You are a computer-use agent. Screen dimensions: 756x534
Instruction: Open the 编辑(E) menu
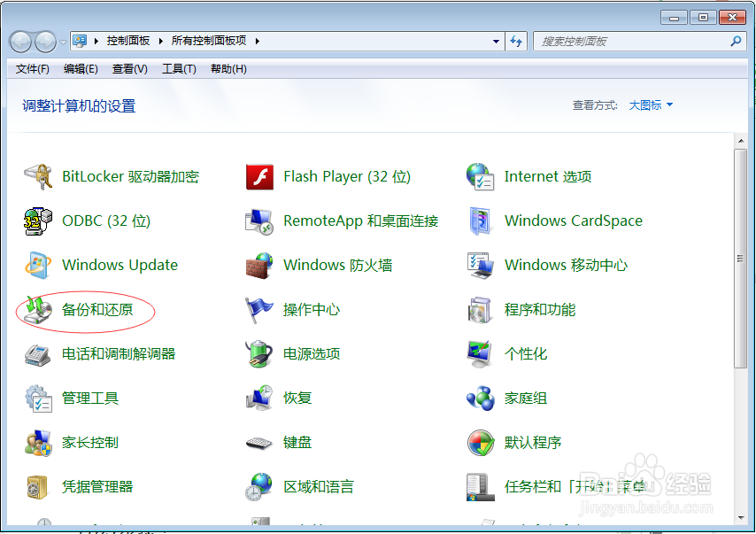point(81,69)
